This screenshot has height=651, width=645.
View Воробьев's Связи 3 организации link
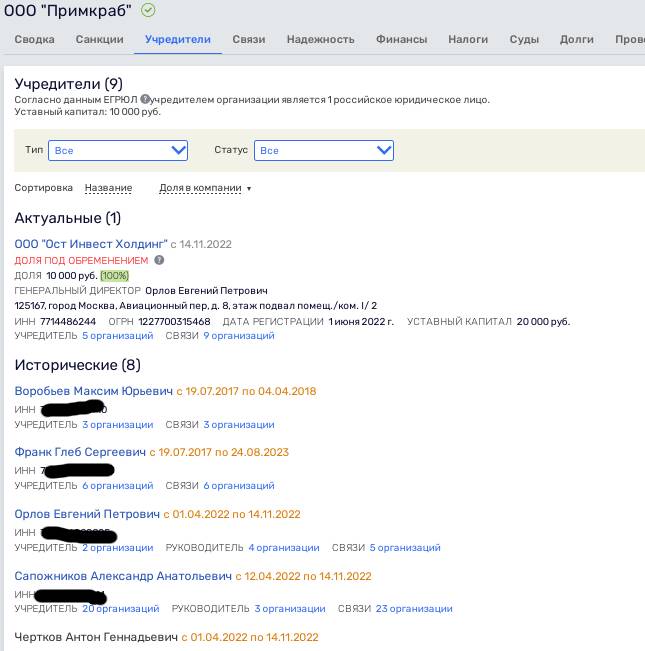(x=239, y=425)
